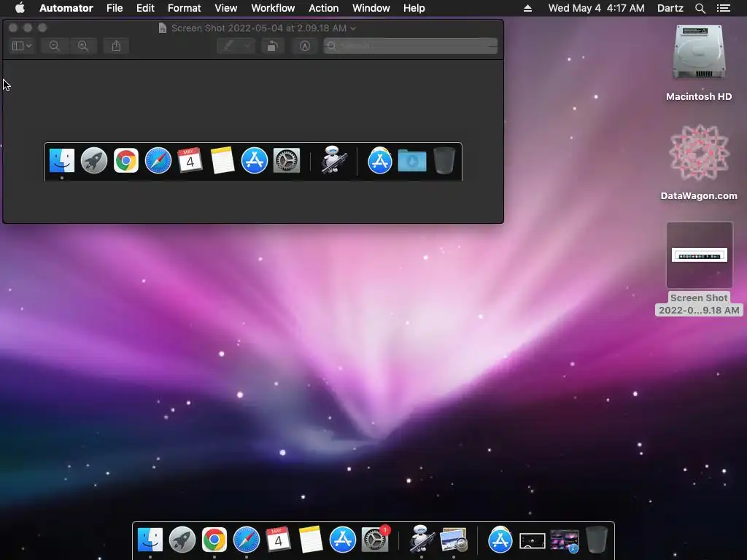Click the date and time in menu bar
This screenshot has width=747, height=560.
597,8
